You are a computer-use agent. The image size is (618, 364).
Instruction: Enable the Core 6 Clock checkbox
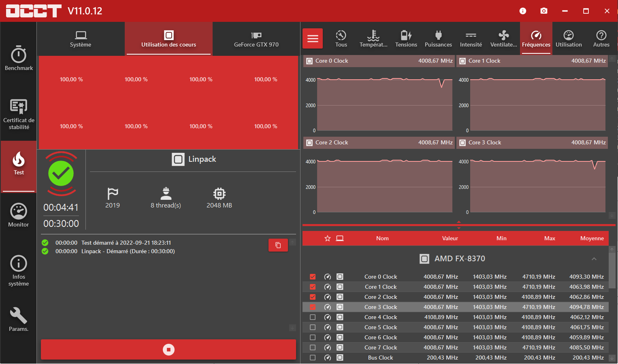click(313, 337)
